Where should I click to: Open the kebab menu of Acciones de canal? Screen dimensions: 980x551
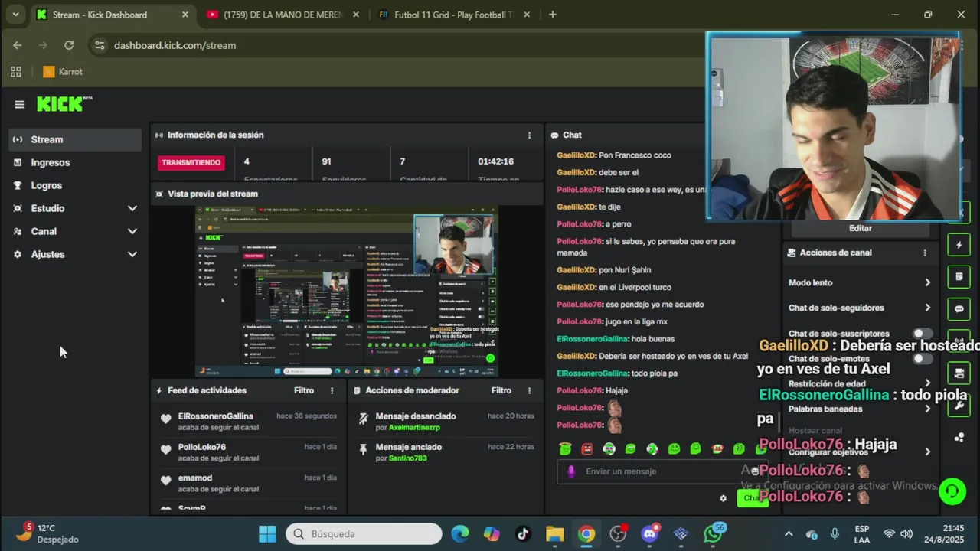[925, 253]
